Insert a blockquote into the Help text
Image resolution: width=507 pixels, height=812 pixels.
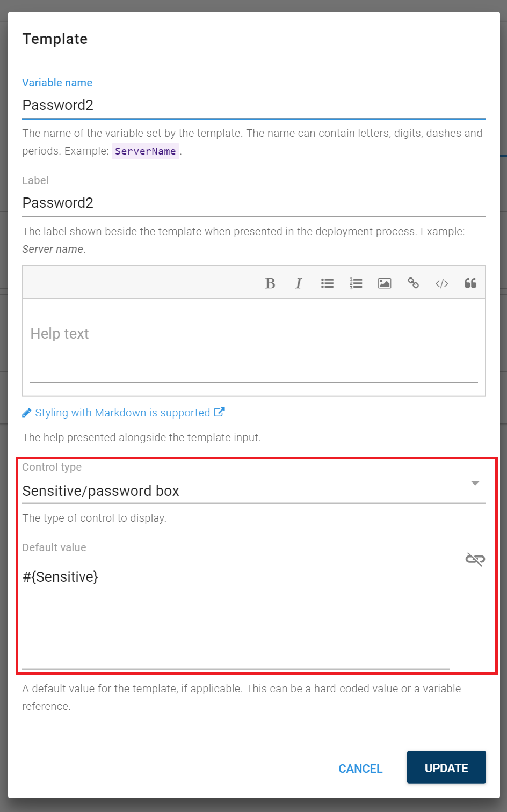470,283
